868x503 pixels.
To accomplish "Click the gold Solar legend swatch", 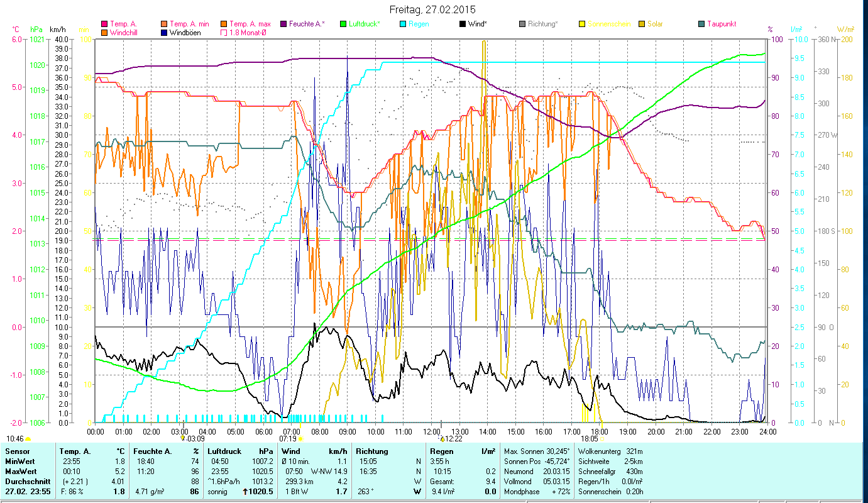I will [x=642, y=25].
